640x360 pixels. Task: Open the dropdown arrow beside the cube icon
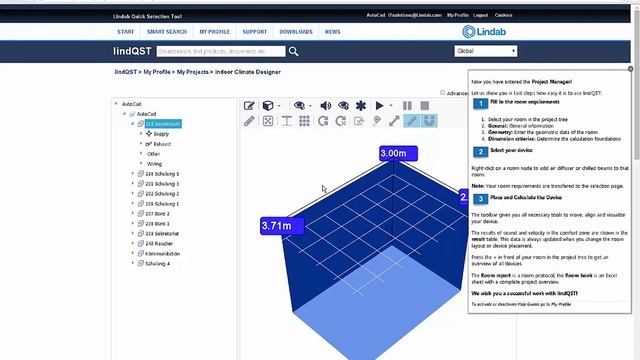point(279,106)
